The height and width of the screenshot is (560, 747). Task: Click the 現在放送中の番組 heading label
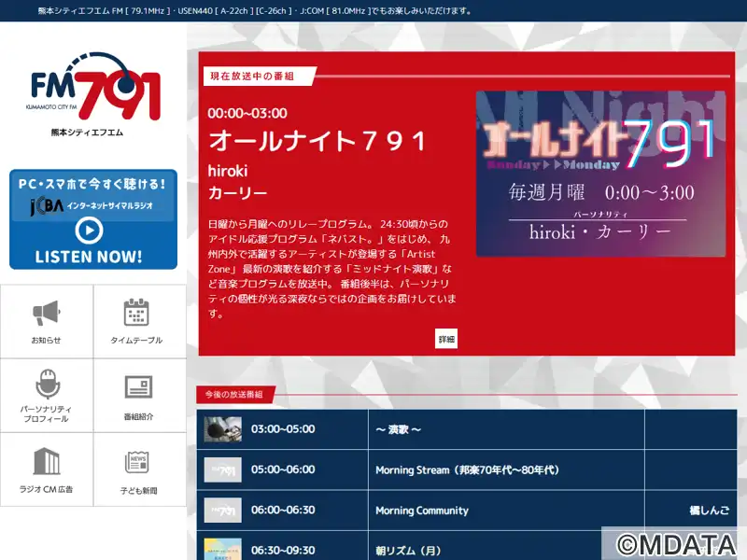[252, 77]
